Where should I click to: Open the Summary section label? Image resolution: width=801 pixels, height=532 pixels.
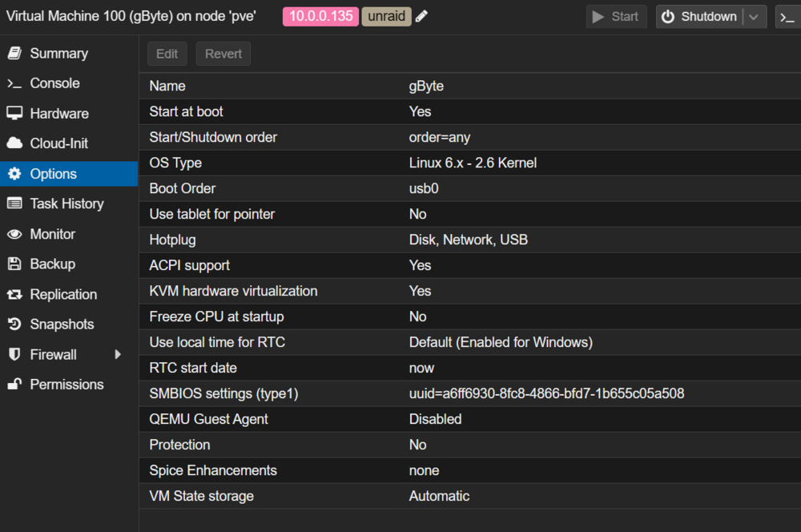[x=58, y=53]
